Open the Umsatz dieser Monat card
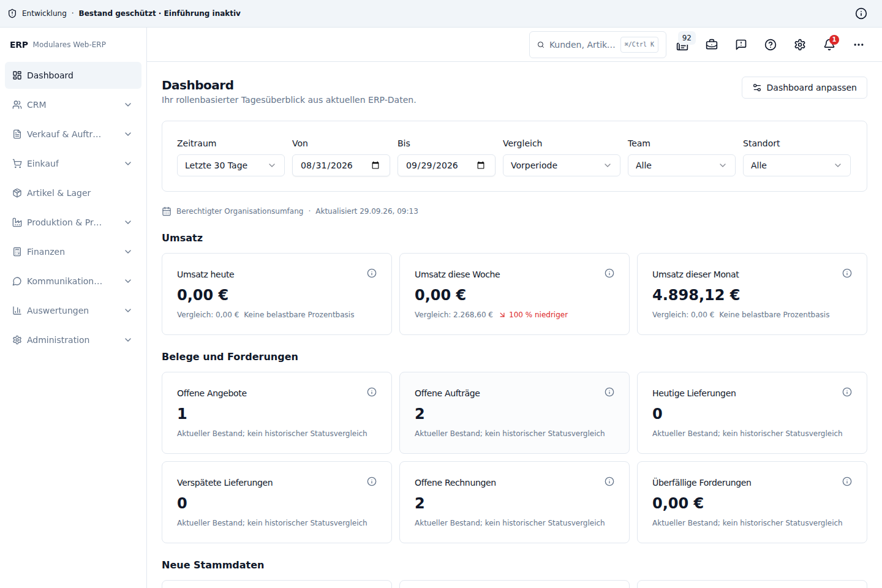This screenshot has width=882, height=588. pos(752,294)
